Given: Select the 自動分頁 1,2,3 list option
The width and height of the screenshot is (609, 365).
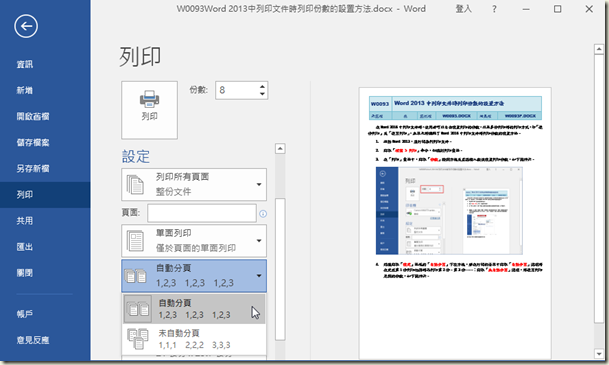Looking at the screenshot, I should coord(194,309).
